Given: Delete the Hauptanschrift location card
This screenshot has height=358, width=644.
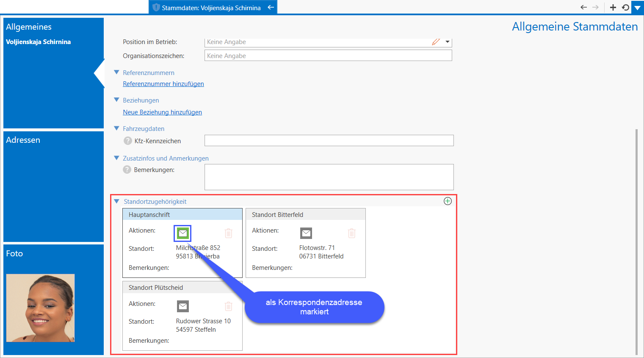Looking at the screenshot, I should click(x=228, y=233).
